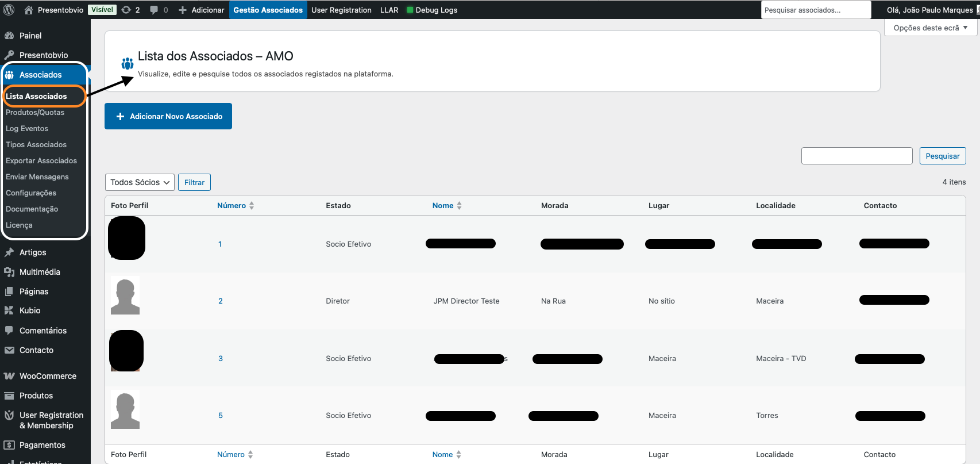This screenshot has width=980, height=464.
Task: Open the comments bubble icon in admin bar
Action: [154, 10]
